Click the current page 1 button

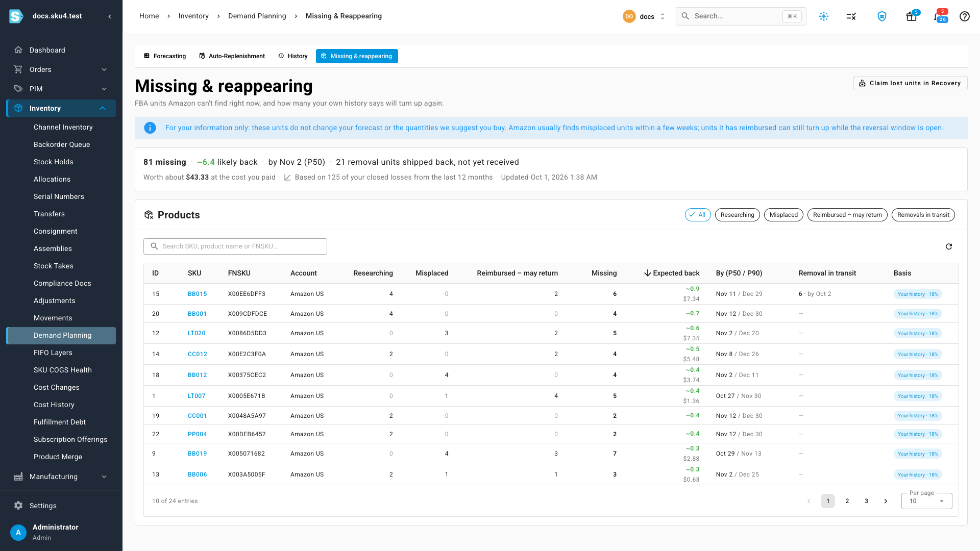(x=828, y=501)
